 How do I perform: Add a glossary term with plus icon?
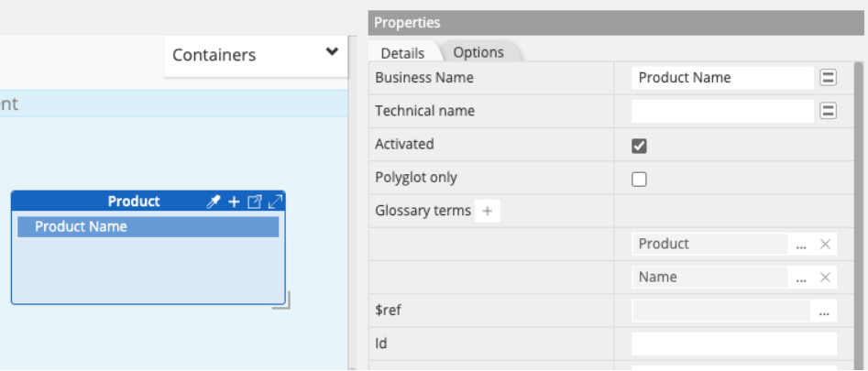[488, 212]
